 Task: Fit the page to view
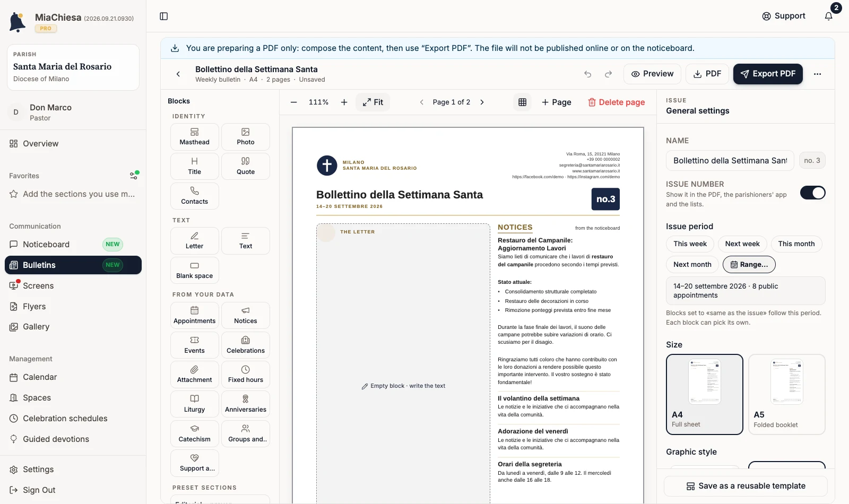pos(373,102)
